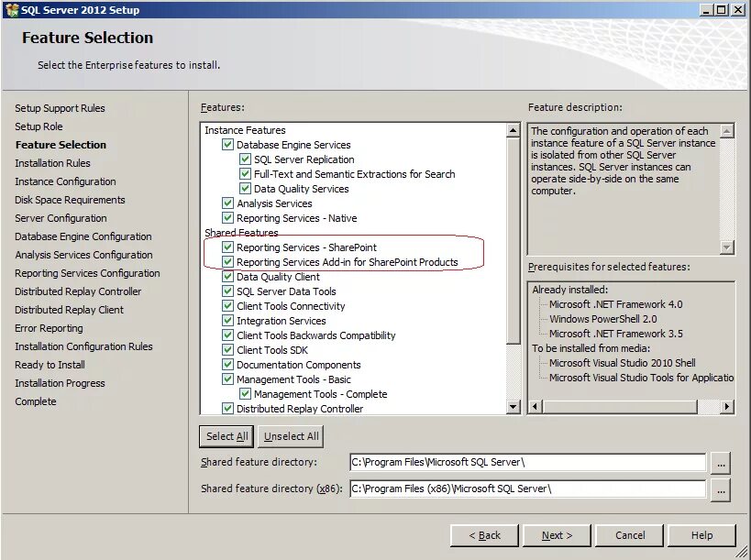Screen dimensions: 751x560
Task: Click Installation Rules step
Action: [52, 163]
